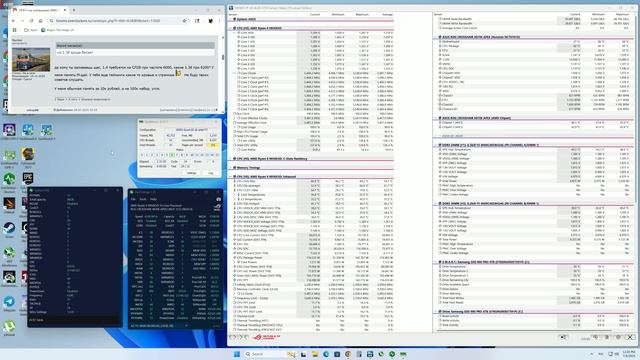
Task: Open the Tools menu in ZenTimings
Action: pos(143,199)
